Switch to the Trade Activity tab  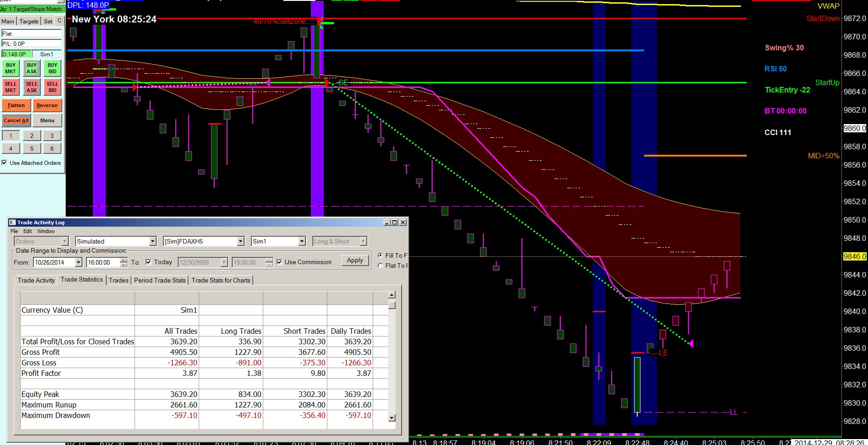tap(36, 280)
